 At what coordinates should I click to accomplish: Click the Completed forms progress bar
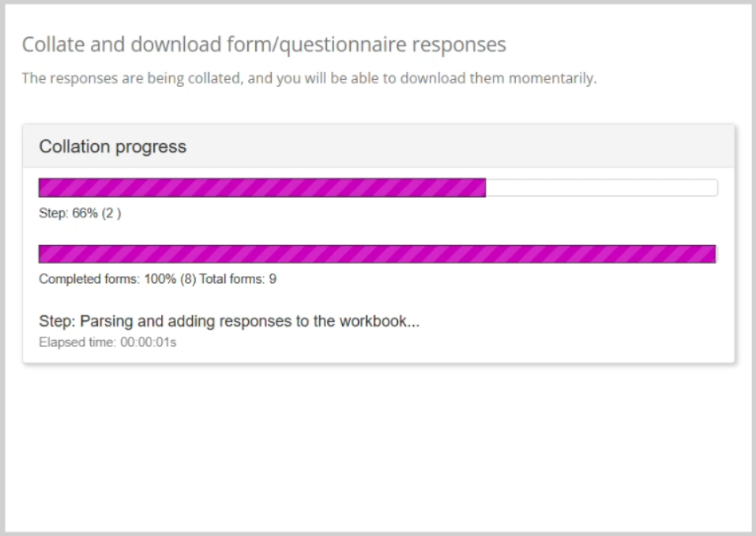(377, 254)
